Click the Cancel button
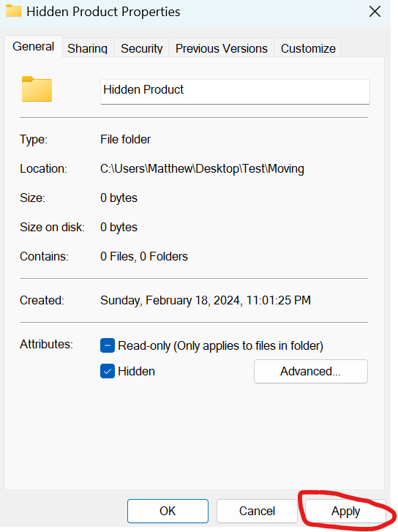Image resolution: width=398 pixels, height=532 pixels. pyautogui.click(x=257, y=511)
